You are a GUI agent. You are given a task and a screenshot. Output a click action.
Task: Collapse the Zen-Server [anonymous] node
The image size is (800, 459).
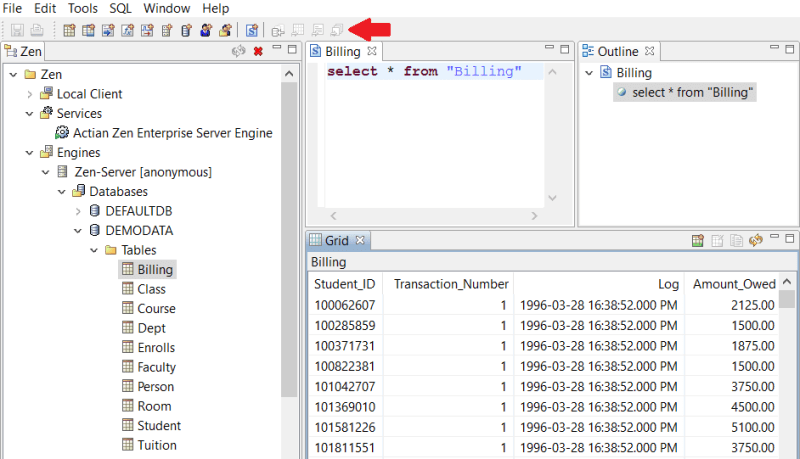[x=46, y=172]
